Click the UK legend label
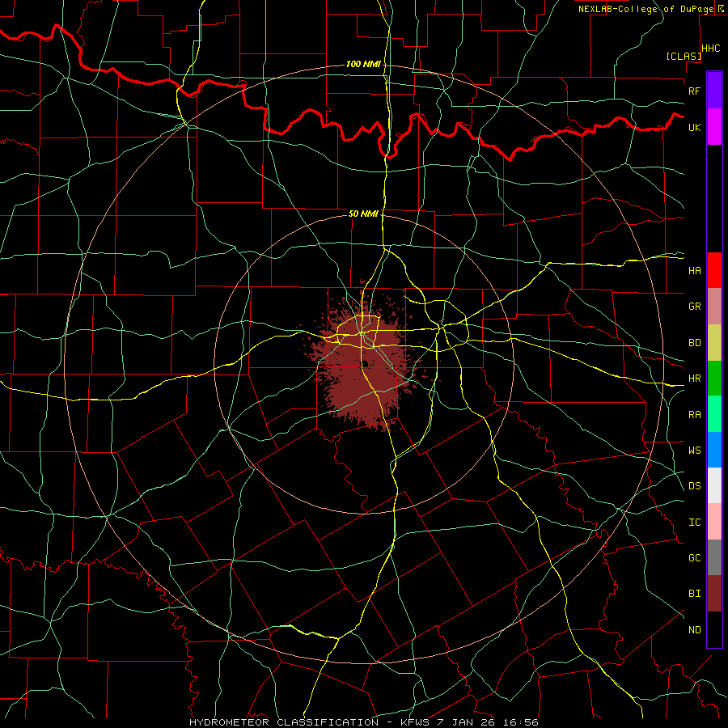Screen dimensions: 728x728 click(694, 127)
